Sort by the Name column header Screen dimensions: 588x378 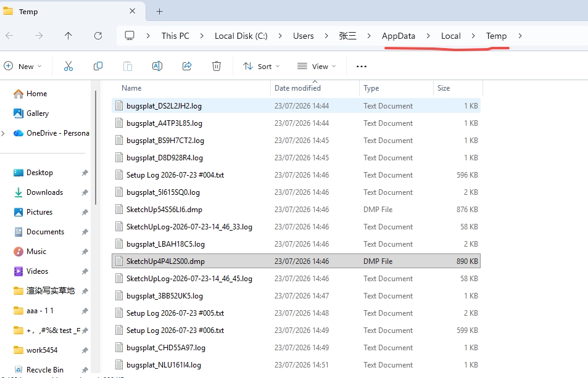point(131,88)
